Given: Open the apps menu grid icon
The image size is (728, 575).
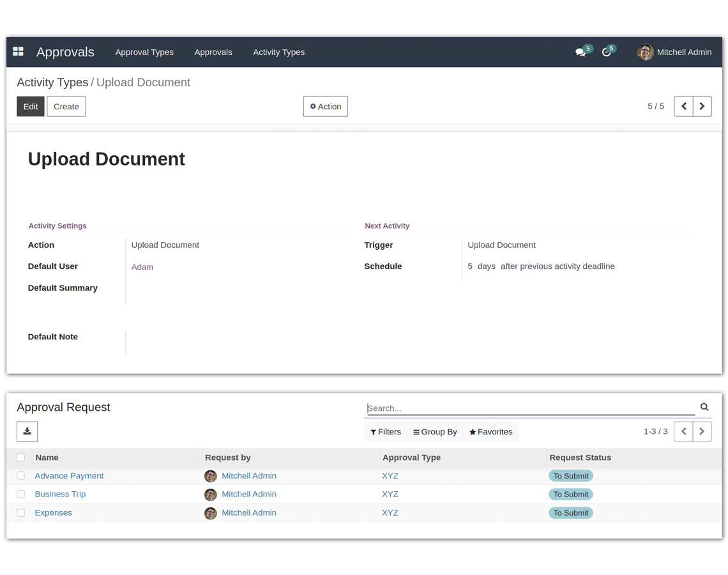Looking at the screenshot, I should coord(18,52).
